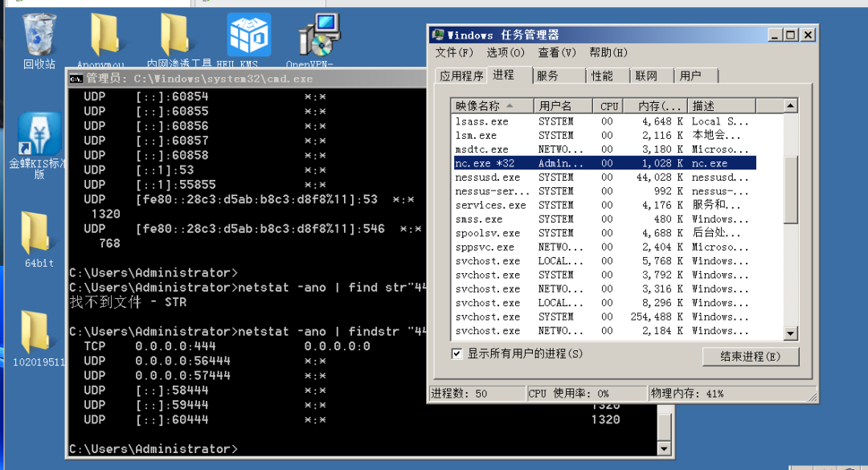Sort processes by 描述 column
The image size is (868, 470).
(x=721, y=106)
